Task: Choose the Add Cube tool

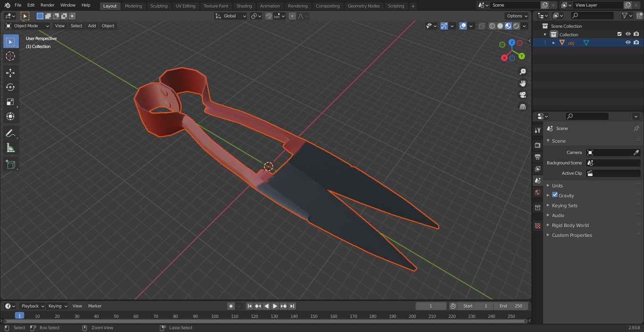Action: coord(10,165)
